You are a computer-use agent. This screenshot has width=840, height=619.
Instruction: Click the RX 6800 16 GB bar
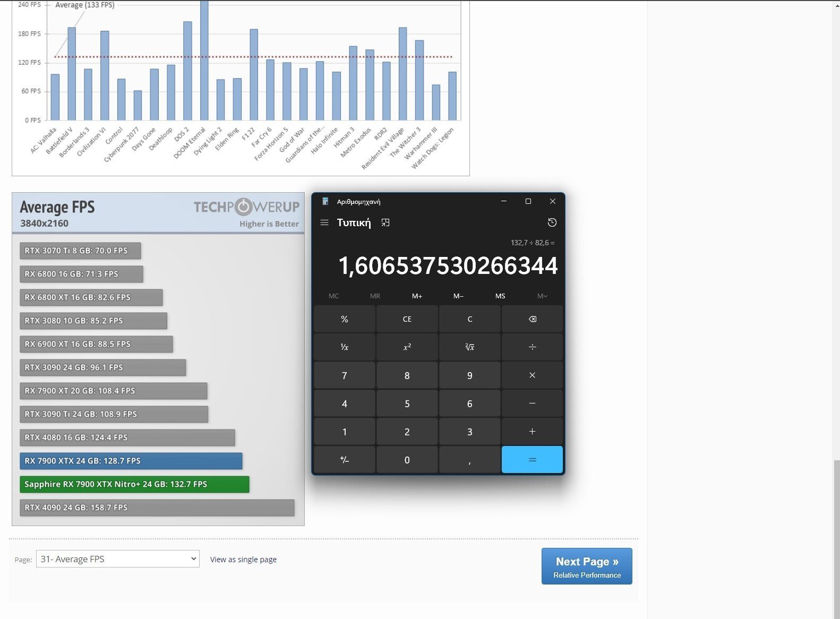(x=81, y=274)
